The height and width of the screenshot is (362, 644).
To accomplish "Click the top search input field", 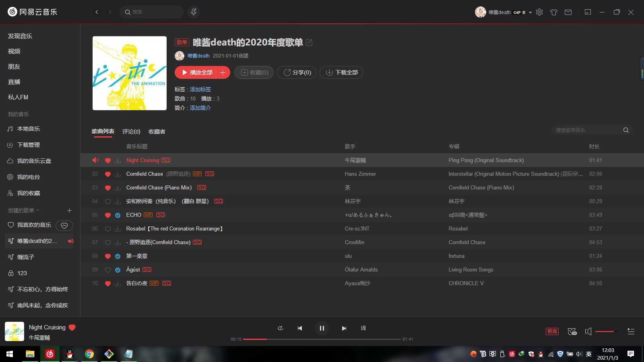I will pos(152,12).
